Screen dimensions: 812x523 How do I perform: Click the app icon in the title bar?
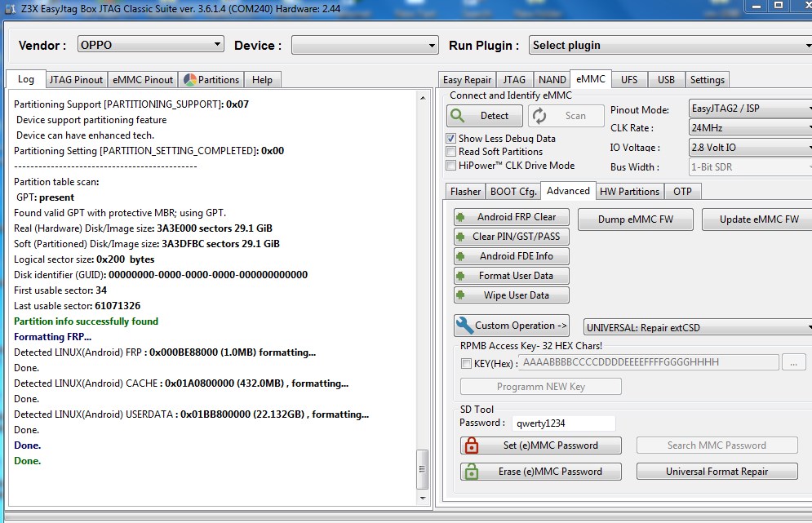click(10, 9)
